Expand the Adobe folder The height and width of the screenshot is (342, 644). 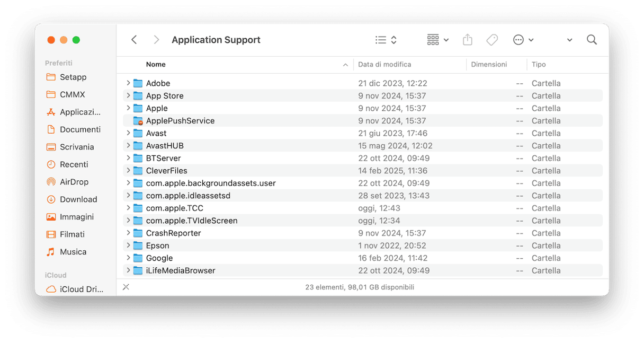tap(128, 83)
